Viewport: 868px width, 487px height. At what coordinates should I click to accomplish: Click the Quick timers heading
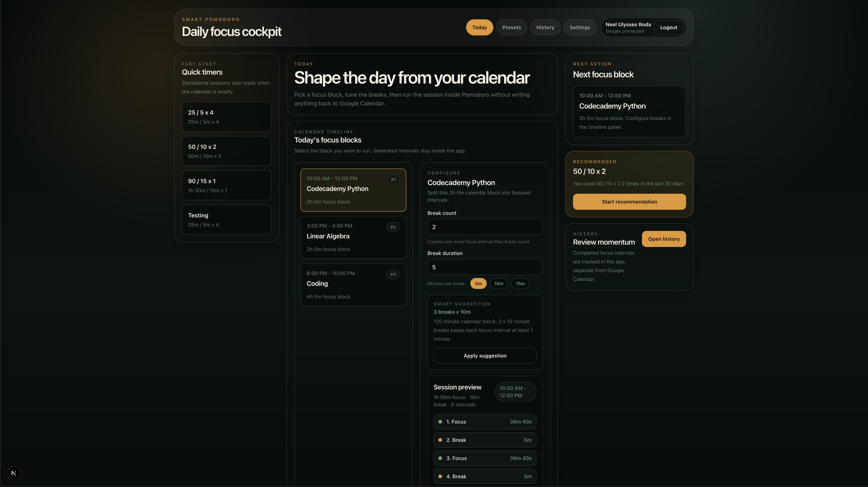(x=202, y=72)
